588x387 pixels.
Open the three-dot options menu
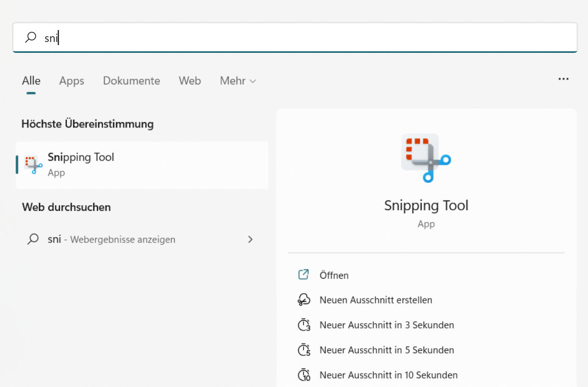click(x=563, y=79)
